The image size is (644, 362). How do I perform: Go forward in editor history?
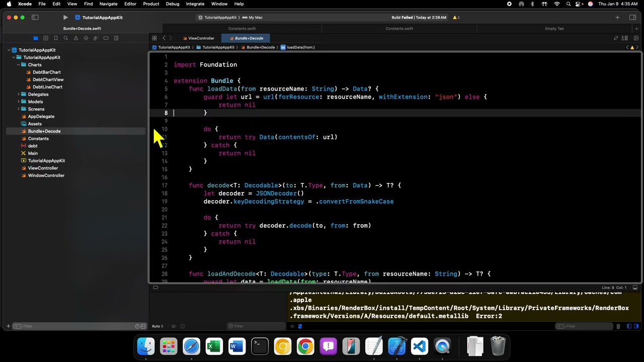(x=171, y=38)
